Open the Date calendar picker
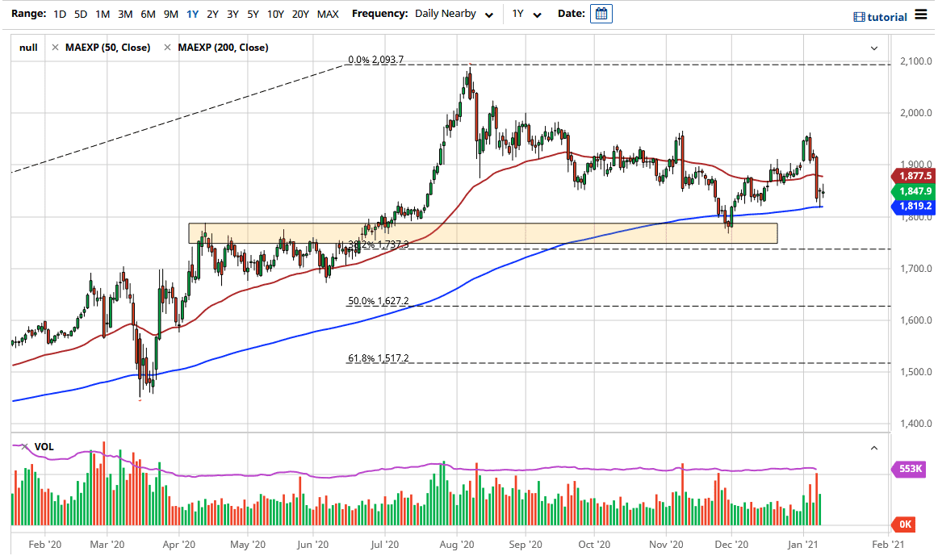 [x=601, y=14]
